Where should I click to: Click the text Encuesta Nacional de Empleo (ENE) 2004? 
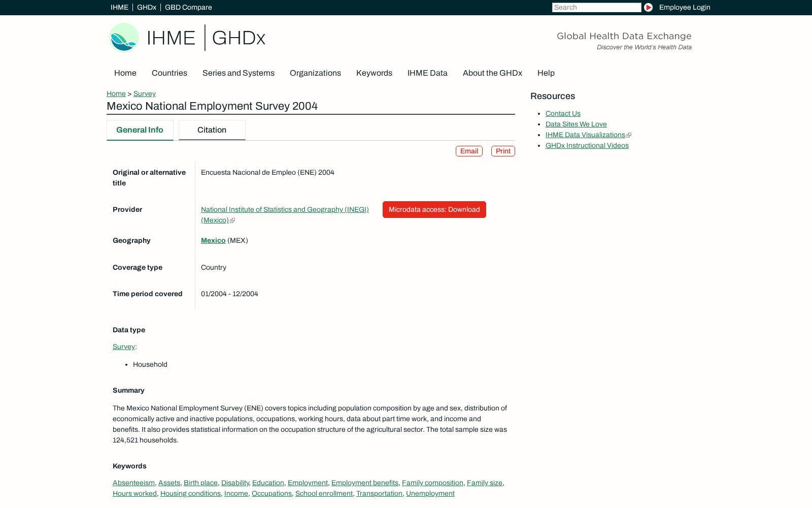coord(267,172)
